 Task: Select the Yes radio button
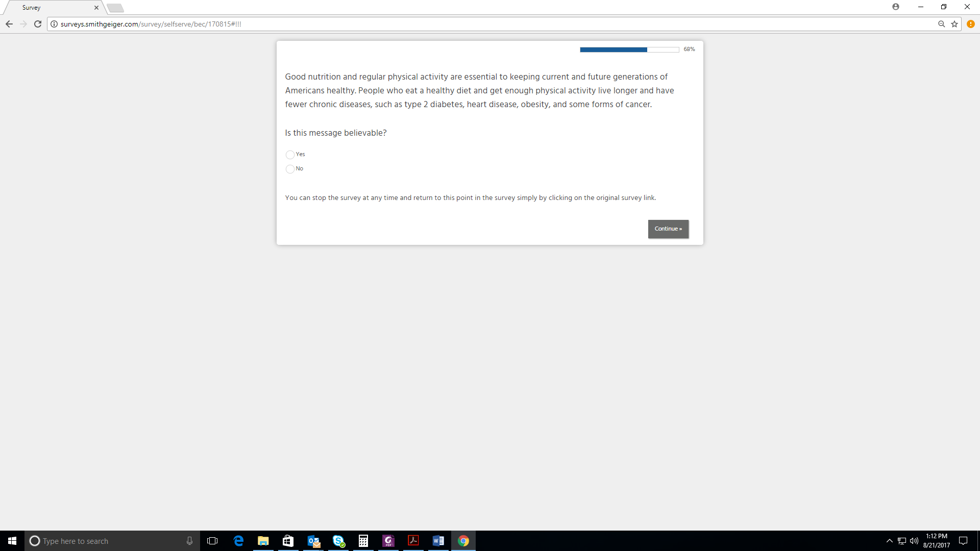point(290,155)
